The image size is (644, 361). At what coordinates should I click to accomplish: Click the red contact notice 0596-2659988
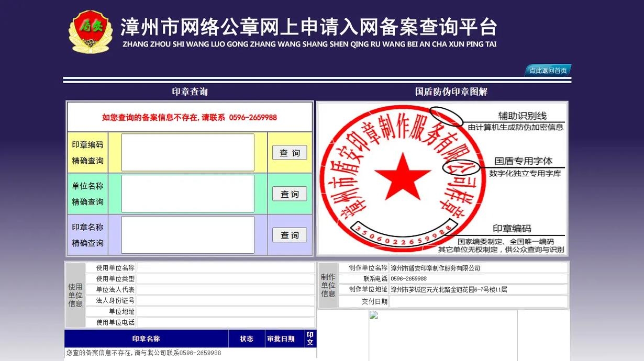pyautogui.click(x=190, y=117)
